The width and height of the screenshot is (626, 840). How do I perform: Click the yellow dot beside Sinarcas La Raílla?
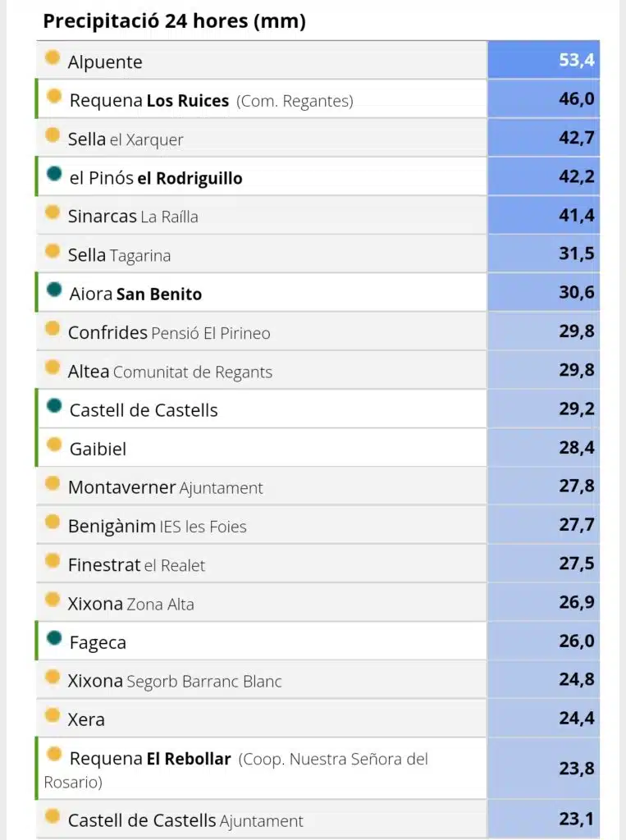coord(53,212)
